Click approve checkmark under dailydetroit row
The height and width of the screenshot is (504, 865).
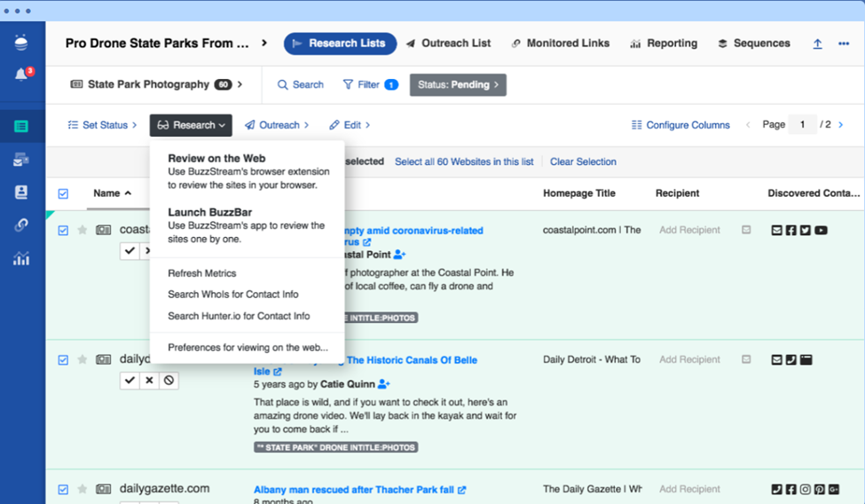(x=130, y=381)
